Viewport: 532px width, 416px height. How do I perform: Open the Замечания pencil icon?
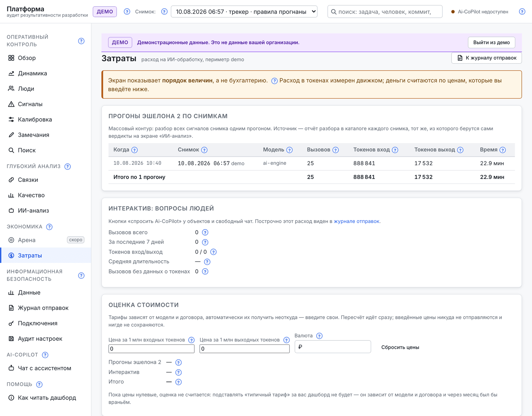point(11,135)
